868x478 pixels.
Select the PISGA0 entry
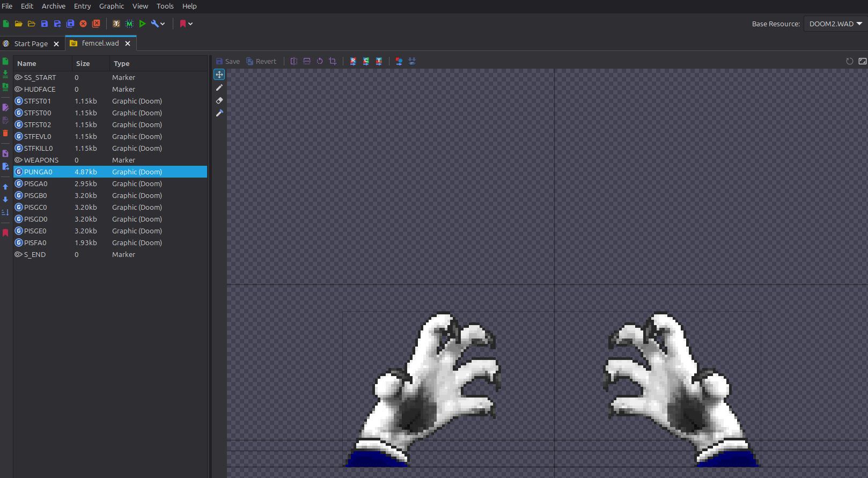click(110, 183)
